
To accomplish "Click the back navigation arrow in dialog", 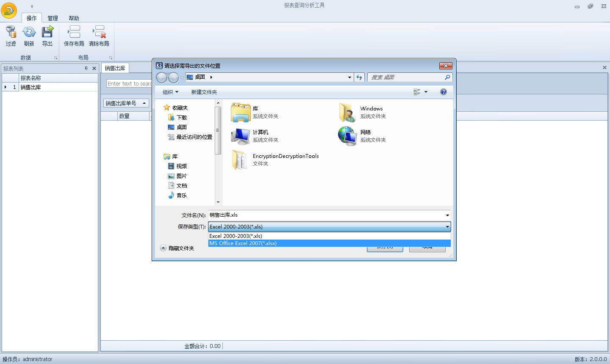I will (161, 77).
